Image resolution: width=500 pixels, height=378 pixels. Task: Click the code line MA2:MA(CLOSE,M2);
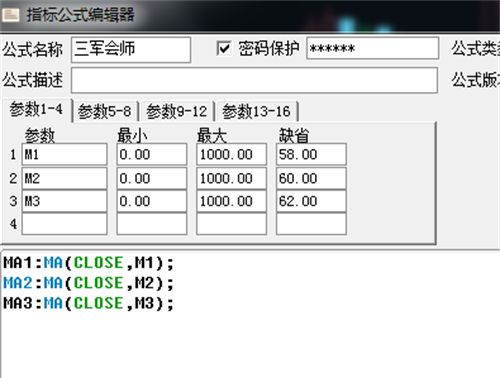(89, 283)
